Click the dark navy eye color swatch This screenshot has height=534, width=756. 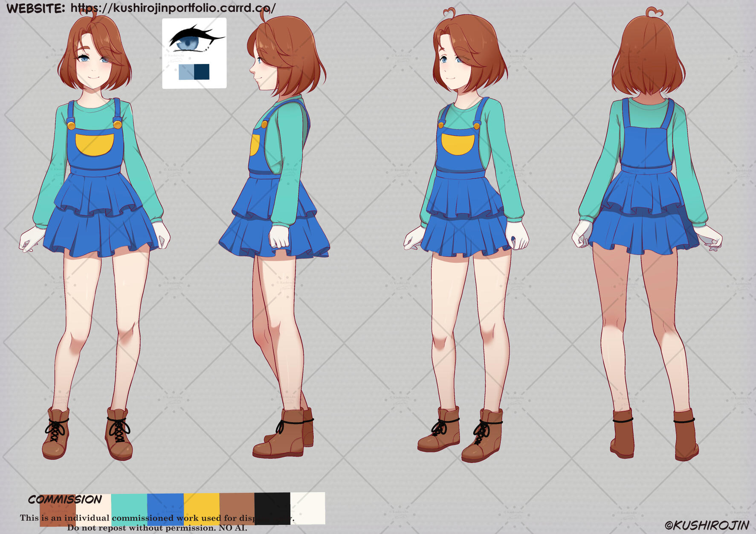pos(202,72)
